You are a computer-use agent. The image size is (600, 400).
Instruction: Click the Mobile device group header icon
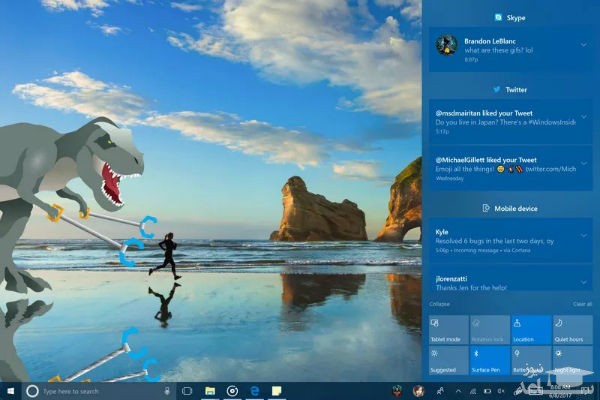pyautogui.click(x=486, y=208)
